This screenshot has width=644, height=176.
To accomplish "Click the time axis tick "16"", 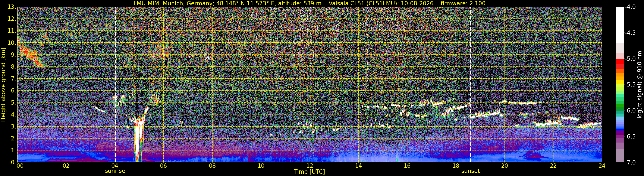I will pos(407,166).
